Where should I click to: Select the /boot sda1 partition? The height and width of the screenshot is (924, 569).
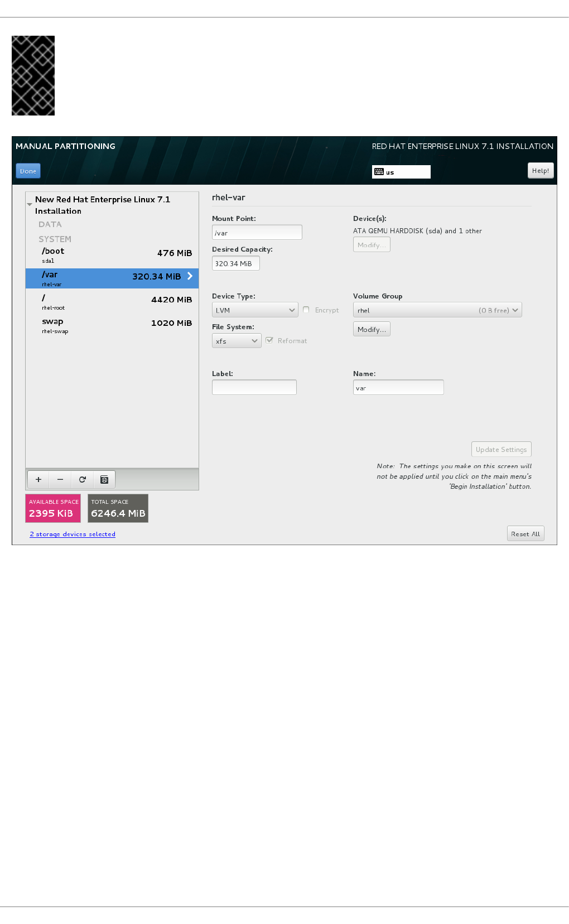click(x=112, y=255)
